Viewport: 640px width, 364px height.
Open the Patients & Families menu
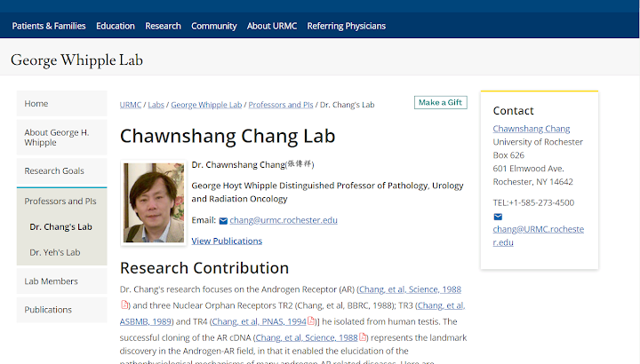coord(49,26)
